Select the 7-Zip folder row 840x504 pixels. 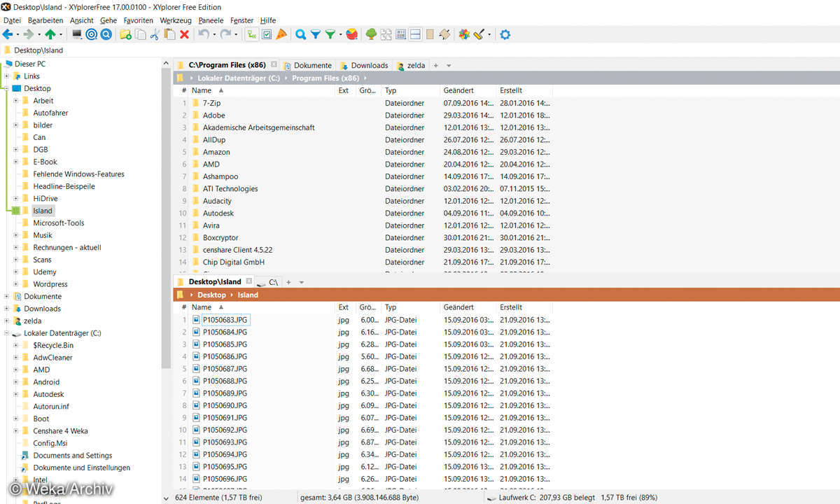coord(363,103)
